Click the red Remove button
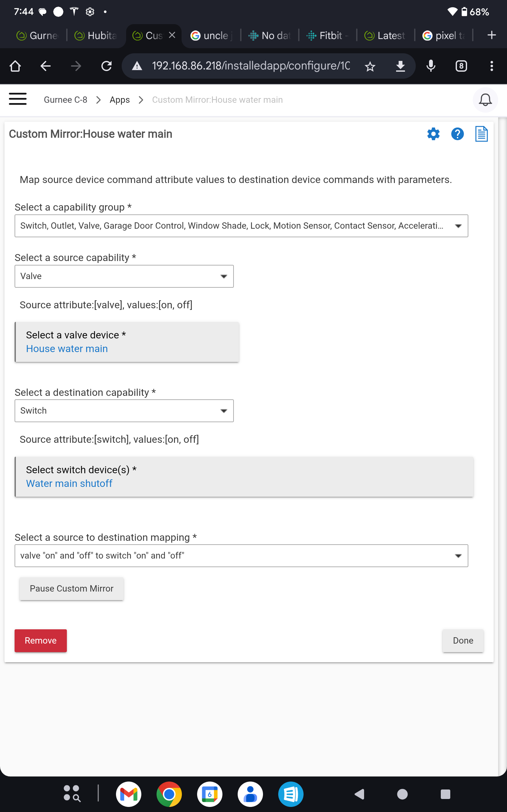The width and height of the screenshot is (507, 812). [x=41, y=640]
